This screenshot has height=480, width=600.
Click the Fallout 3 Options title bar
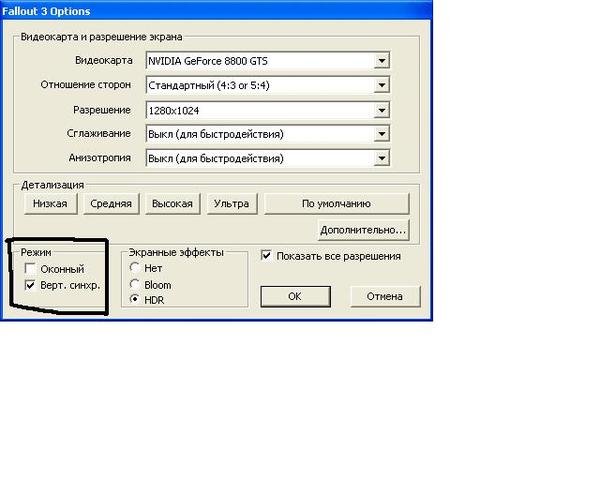click(216, 10)
